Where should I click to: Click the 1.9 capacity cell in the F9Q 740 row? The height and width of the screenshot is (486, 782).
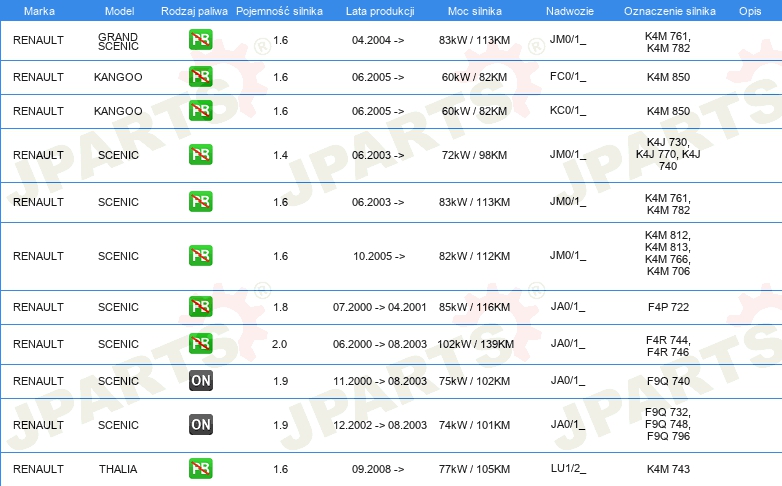280,381
